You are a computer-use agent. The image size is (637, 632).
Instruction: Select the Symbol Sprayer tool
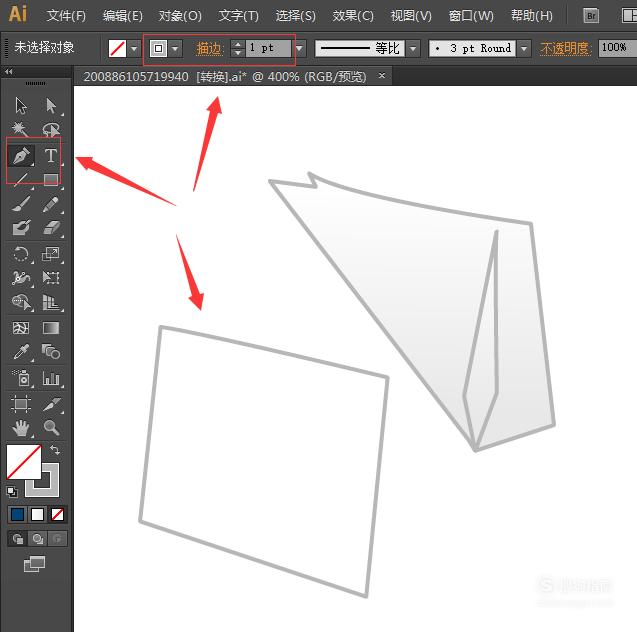click(x=21, y=378)
